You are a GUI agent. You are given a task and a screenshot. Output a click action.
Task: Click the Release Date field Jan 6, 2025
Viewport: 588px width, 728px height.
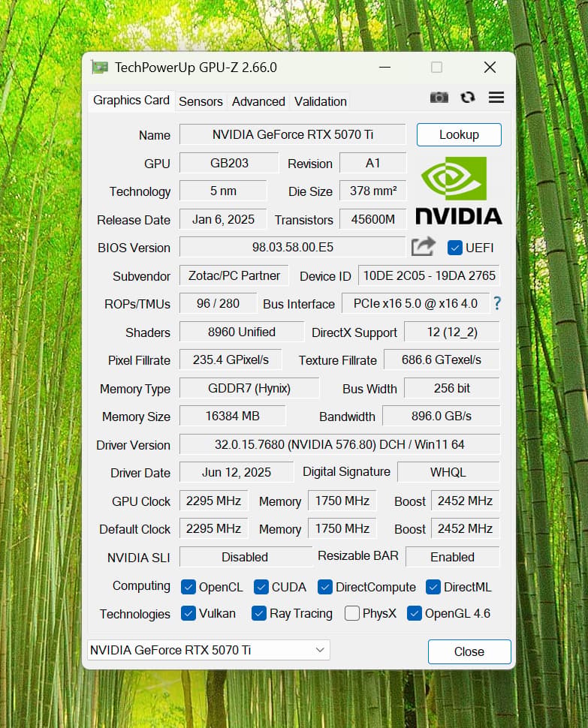coord(223,219)
